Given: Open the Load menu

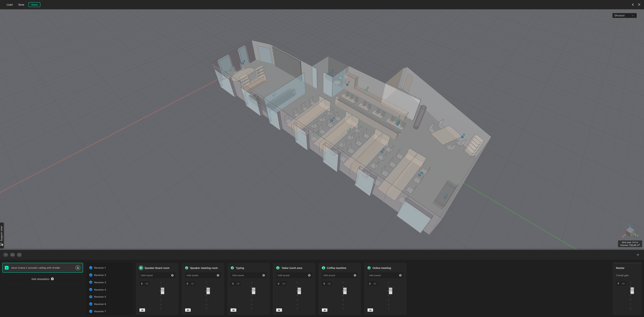Looking at the screenshot, I should (x=10, y=5).
